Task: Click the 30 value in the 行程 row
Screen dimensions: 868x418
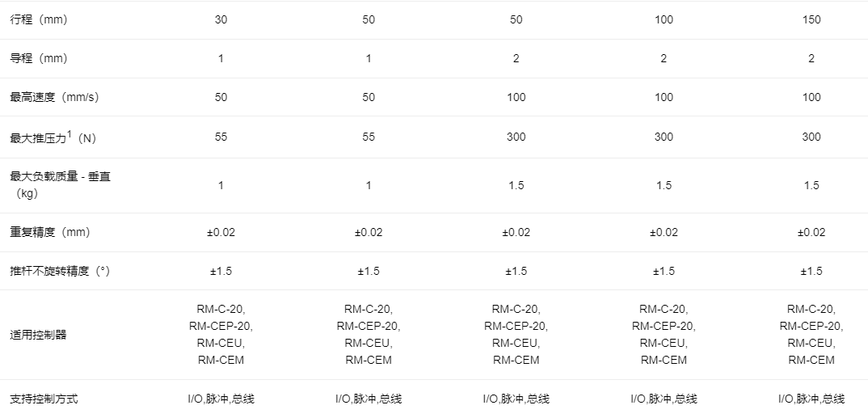Action: coord(221,19)
